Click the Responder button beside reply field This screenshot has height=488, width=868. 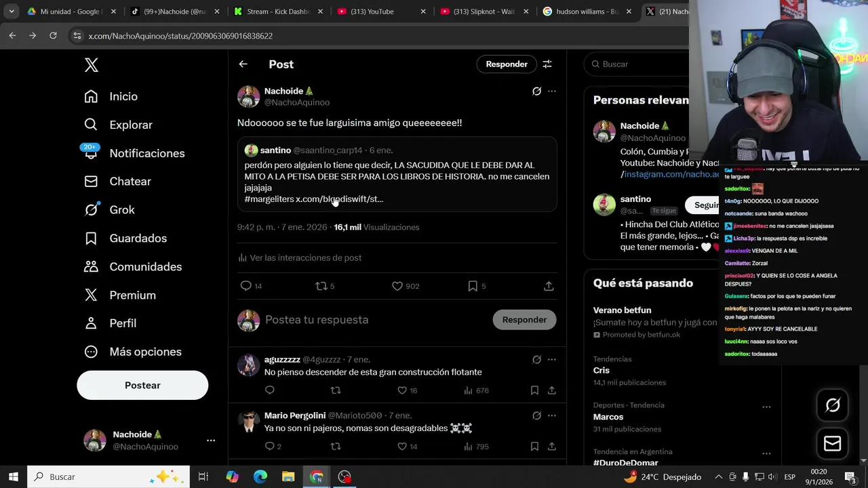point(524,320)
